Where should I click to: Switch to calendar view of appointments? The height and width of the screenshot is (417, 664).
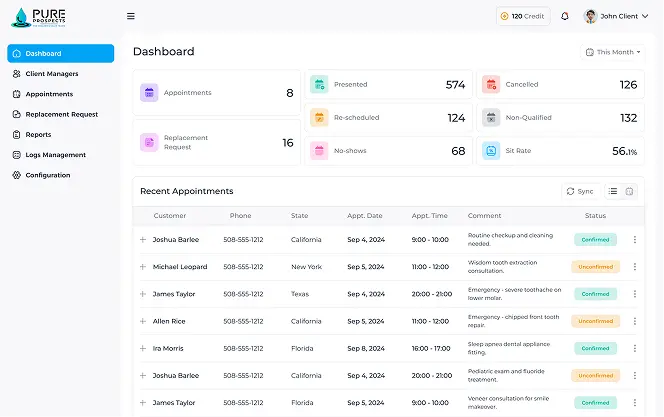(x=629, y=191)
